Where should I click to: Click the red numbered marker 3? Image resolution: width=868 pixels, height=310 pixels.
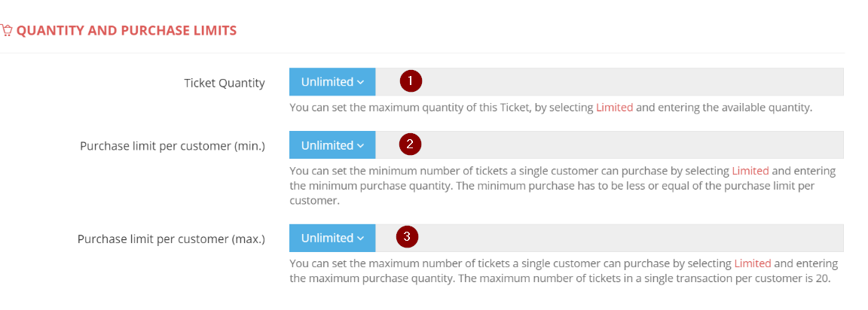[407, 237]
